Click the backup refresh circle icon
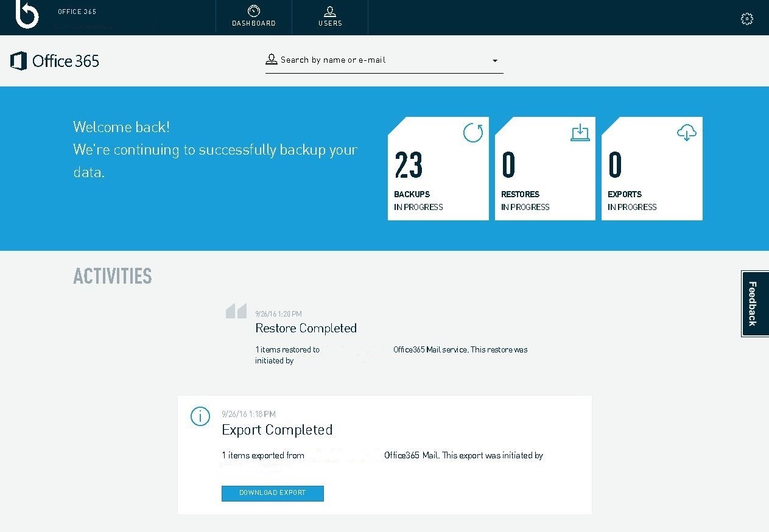The height and width of the screenshot is (532, 769). [473, 132]
